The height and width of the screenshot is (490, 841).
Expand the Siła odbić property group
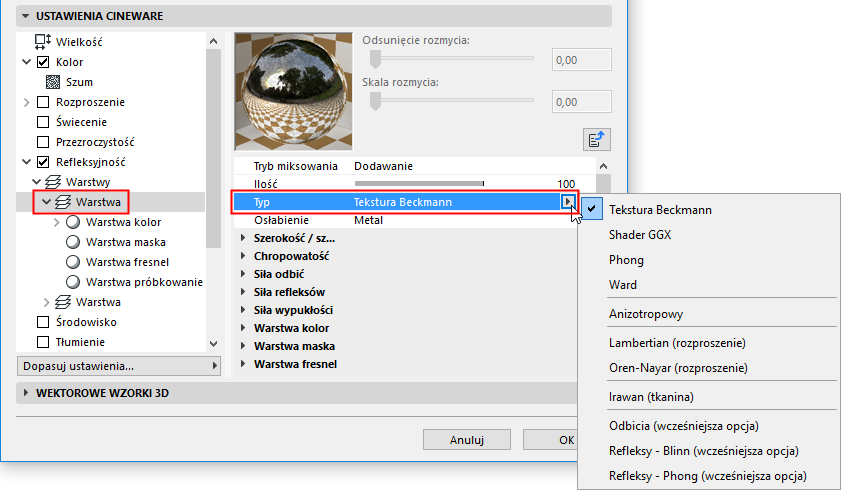[x=243, y=274]
